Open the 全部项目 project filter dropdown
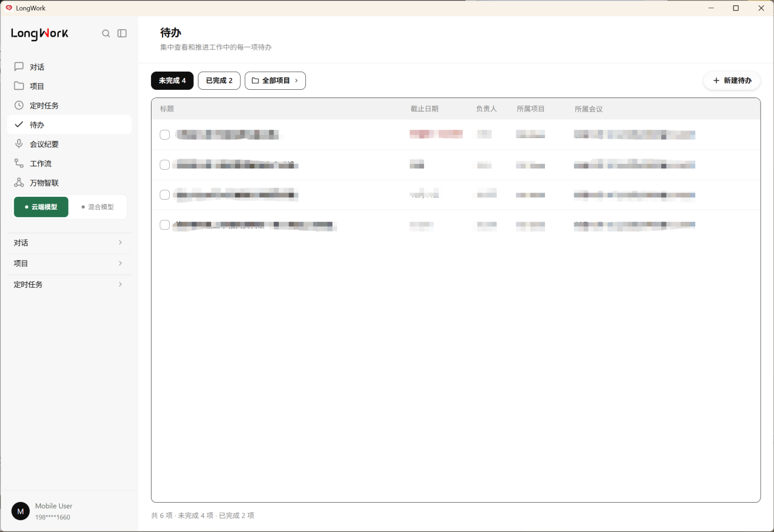774x532 pixels. click(x=275, y=80)
